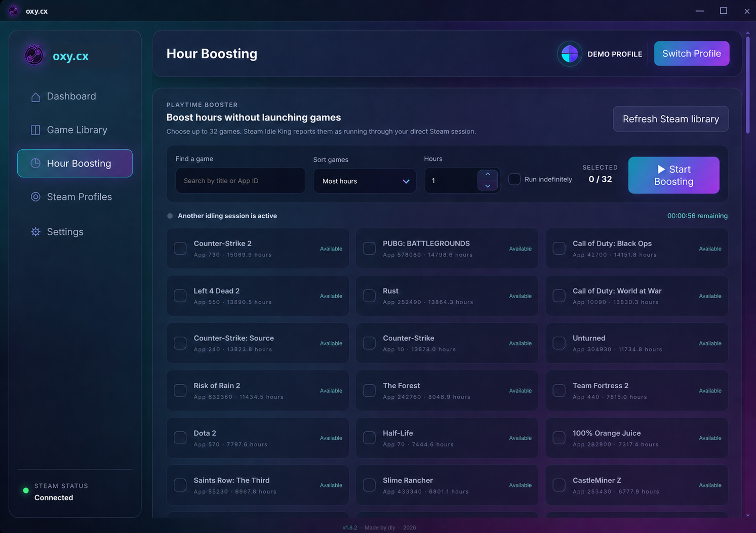Click the idling session status indicator dot
Viewport: 756px width, 533px height.
(170, 216)
